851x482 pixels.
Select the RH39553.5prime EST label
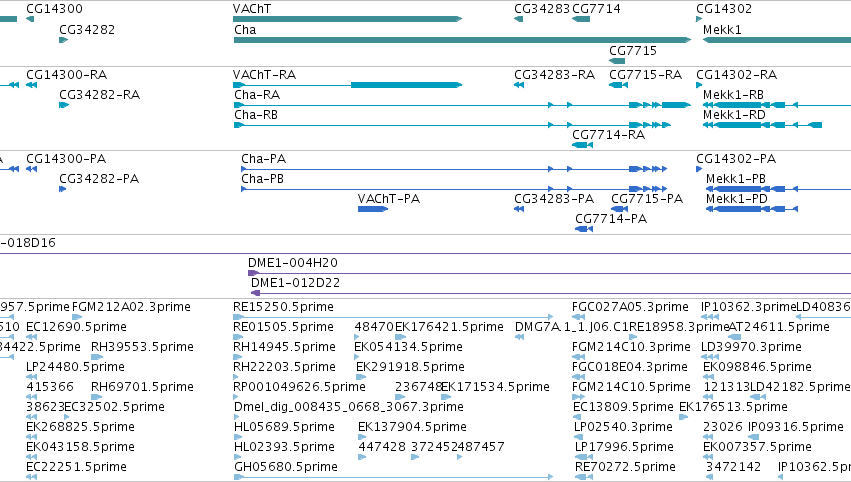pyautogui.click(x=142, y=347)
